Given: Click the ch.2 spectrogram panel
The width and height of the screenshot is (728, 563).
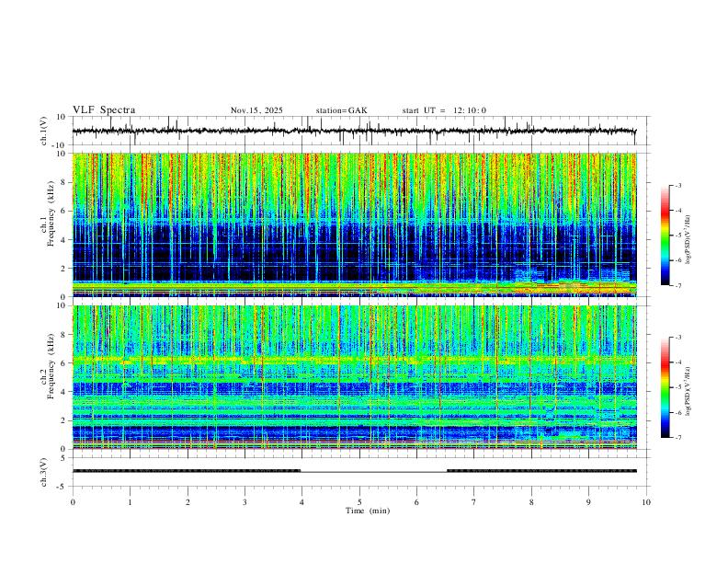Looking at the screenshot, I should [354, 377].
